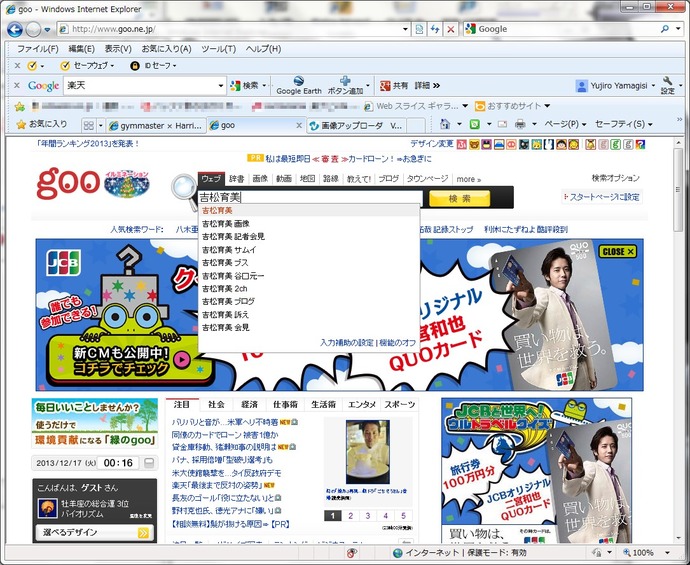Open the ツール(T) menu
Image resolution: width=690 pixels, height=565 pixels.
coord(219,49)
